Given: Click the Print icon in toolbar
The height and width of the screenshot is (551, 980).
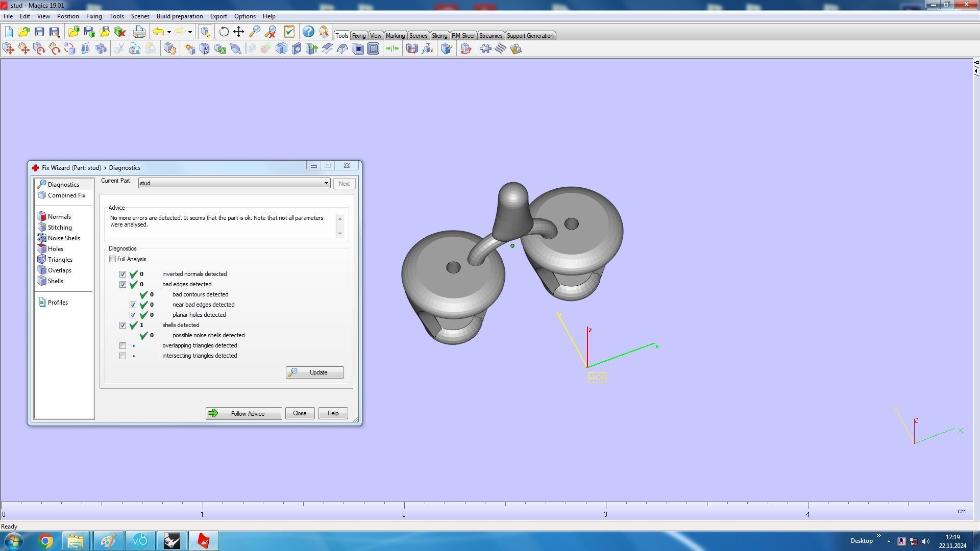Looking at the screenshot, I should click(139, 32).
